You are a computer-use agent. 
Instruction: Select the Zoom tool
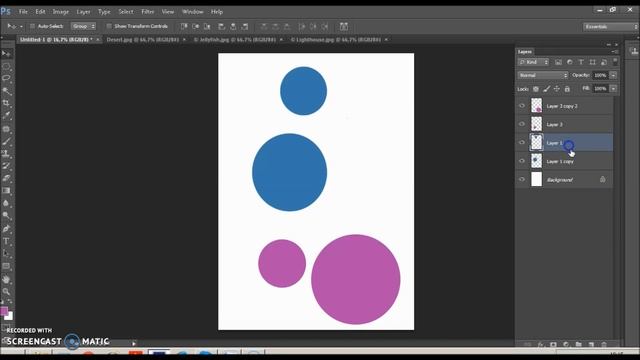tap(6, 292)
